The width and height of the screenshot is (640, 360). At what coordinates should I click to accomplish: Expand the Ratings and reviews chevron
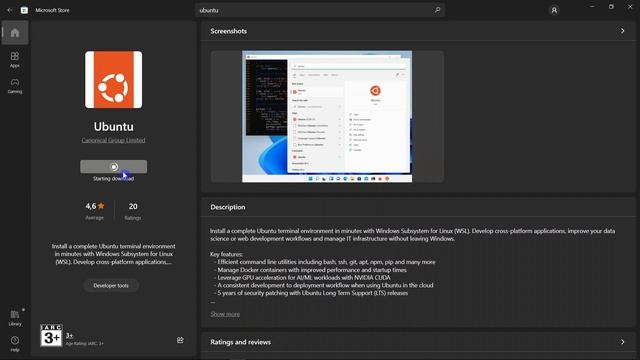coord(622,342)
